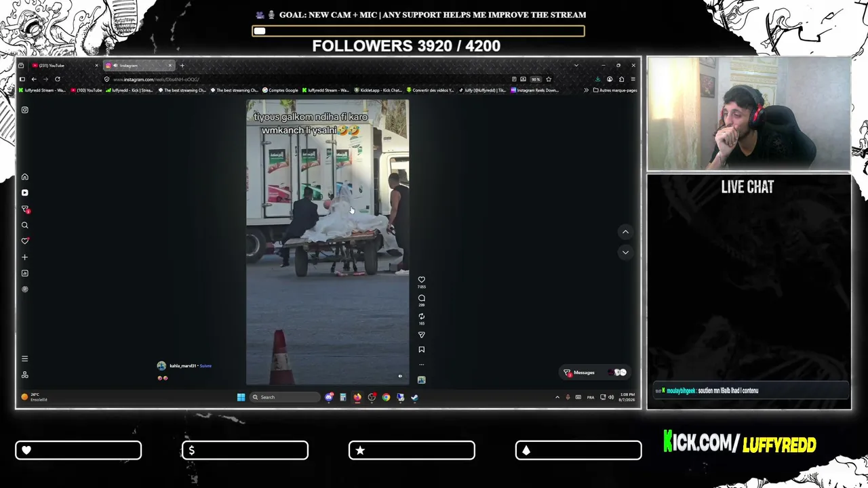
Task: Click the reel audio thumbnail
Action: coord(421,380)
